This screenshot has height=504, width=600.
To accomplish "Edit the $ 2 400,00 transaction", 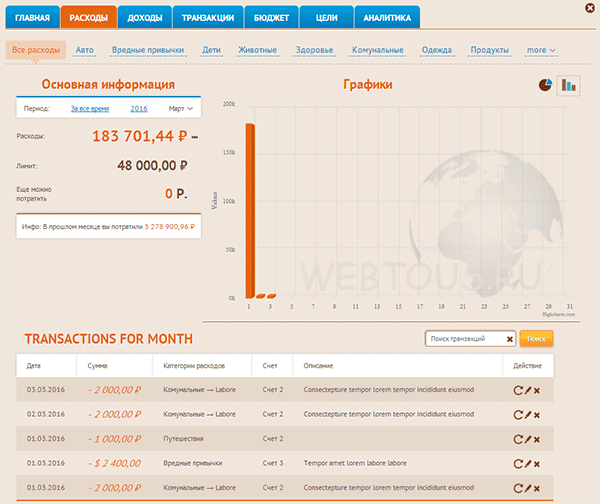I will (528, 464).
